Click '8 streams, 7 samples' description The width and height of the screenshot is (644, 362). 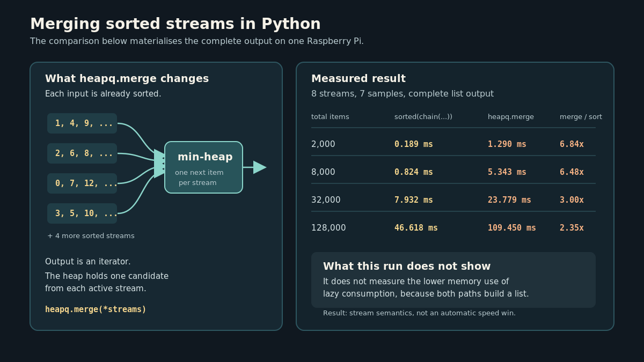tap(402, 94)
